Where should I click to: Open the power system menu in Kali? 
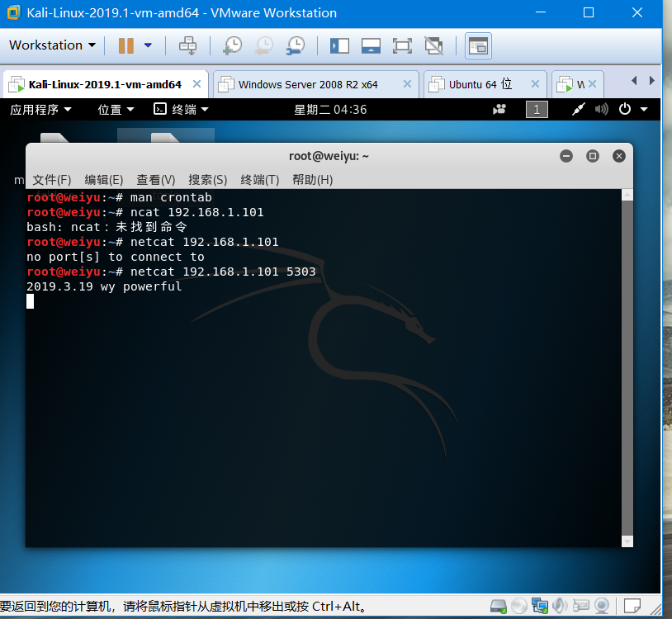625,109
